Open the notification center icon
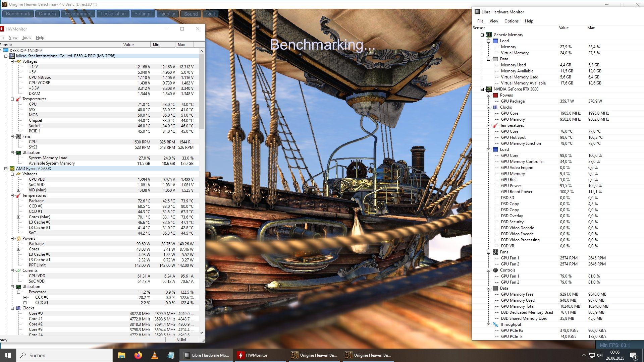 pyautogui.click(x=633, y=355)
